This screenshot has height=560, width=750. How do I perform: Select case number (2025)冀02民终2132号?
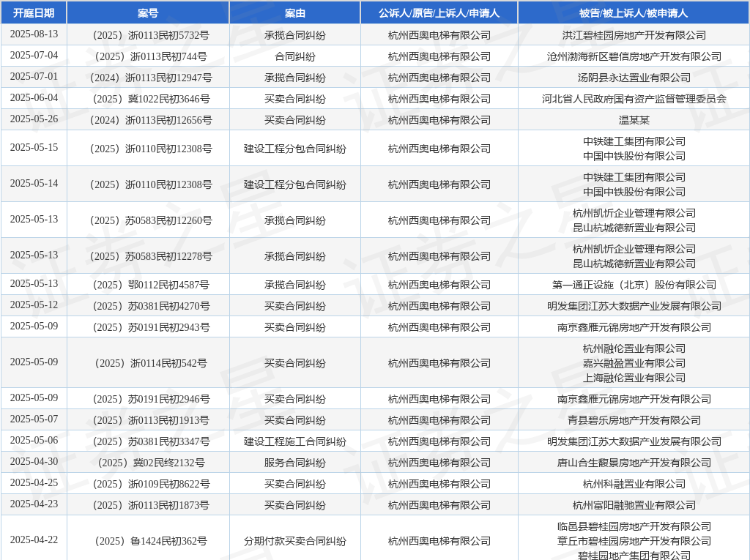[151, 463]
